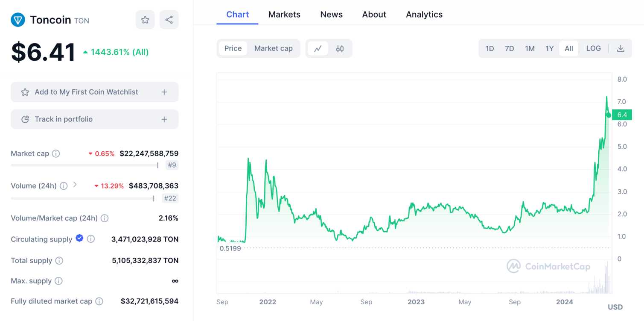Image resolution: width=644 pixels, height=321 pixels.
Task: Click the Toncoin logo icon
Action: pyautogui.click(x=18, y=20)
